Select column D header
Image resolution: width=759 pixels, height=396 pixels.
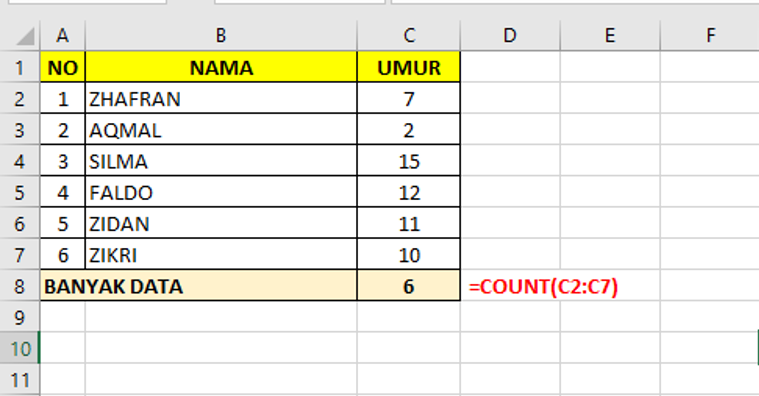[510, 36]
